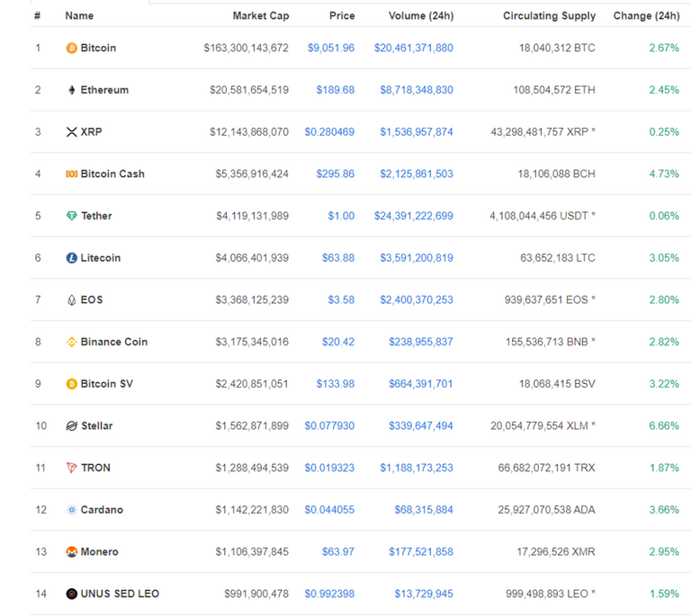Click the Bitcoin coin logo icon
Image resolution: width=691 pixels, height=616 pixels.
click(x=71, y=48)
